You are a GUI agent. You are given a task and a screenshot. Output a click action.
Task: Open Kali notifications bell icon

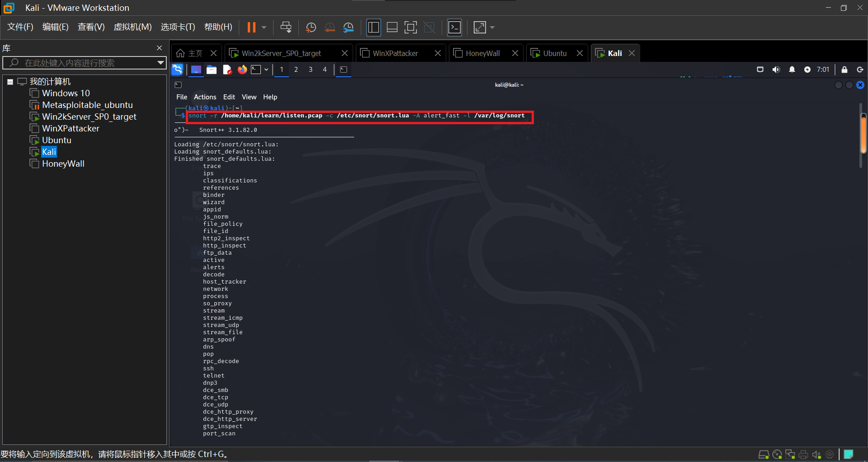[x=792, y=70]
